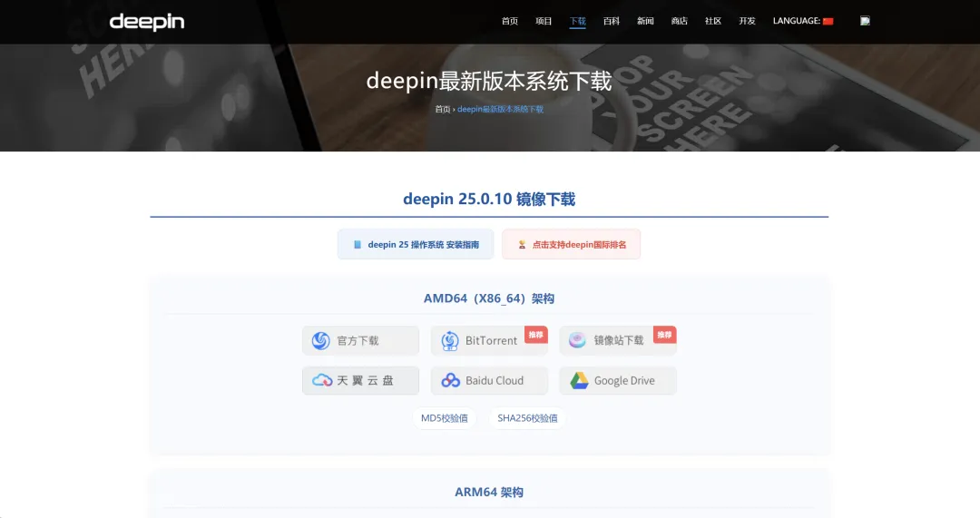Select the 下载 nav menu item
Viewport: 980px width, 518px height.
point(577,21)
